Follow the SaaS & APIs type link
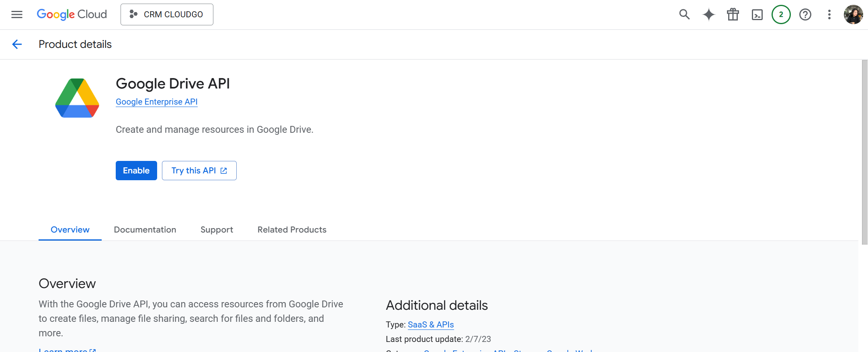Image resolution: width=868 pixels, height=352 pixels. (x=430, y=325)
